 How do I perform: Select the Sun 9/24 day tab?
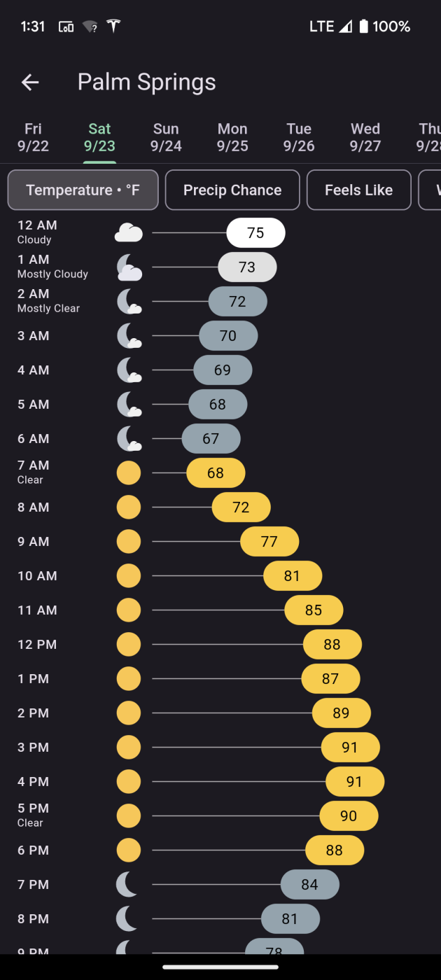tap(166, 137)
